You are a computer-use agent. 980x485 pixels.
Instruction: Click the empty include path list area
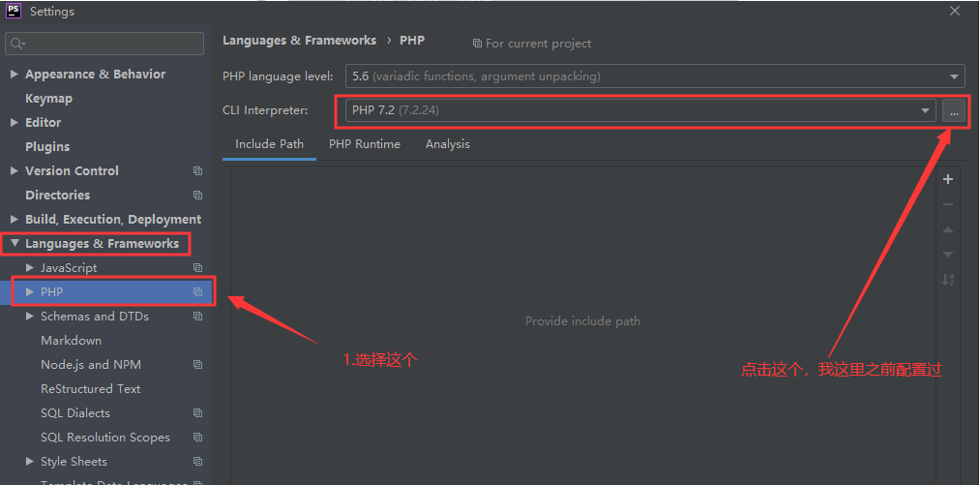(x=582, y=325)
